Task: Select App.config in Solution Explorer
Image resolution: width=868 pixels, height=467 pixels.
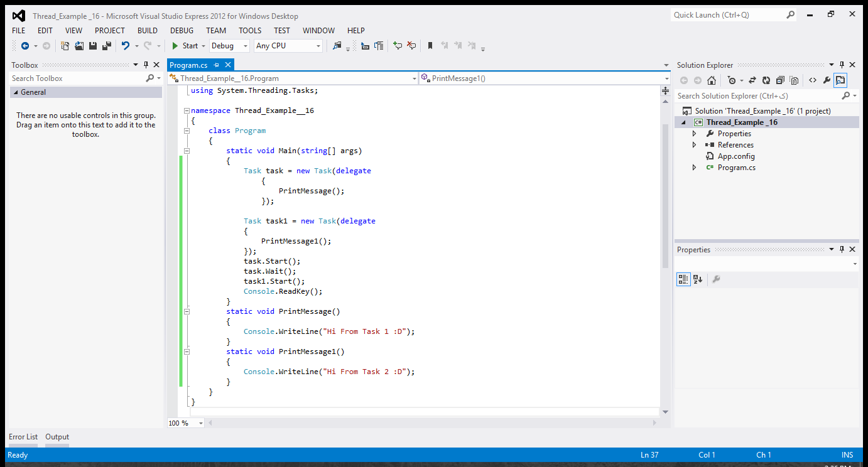Action: (x=736, y=156)
